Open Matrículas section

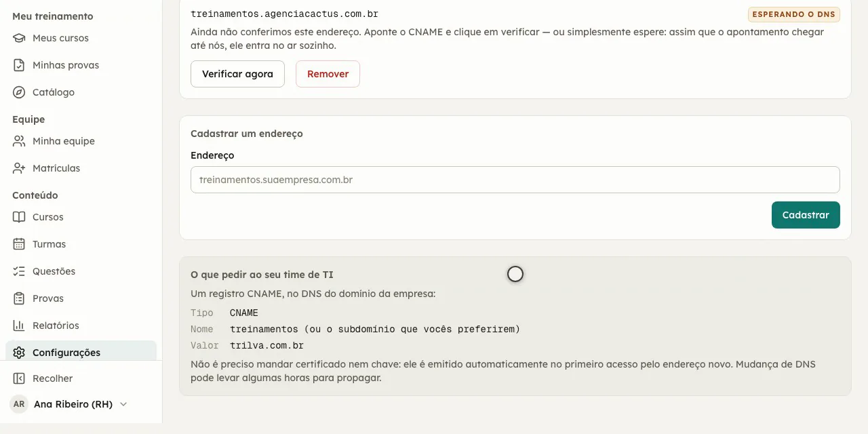click(81, 168)
